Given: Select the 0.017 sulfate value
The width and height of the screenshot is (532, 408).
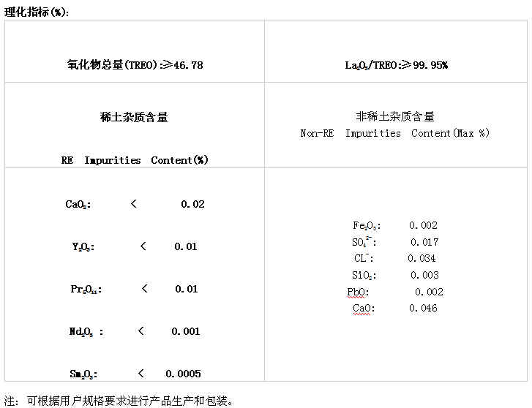Looking at the screenshot, I should click(x=424, y=242).
